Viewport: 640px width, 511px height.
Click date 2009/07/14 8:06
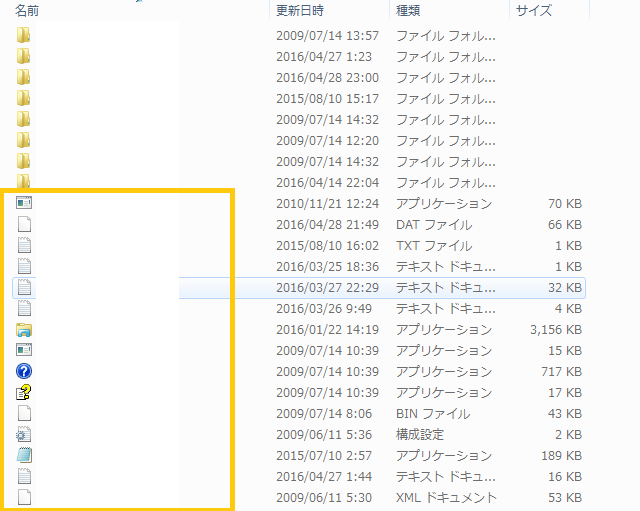(324, 414)
